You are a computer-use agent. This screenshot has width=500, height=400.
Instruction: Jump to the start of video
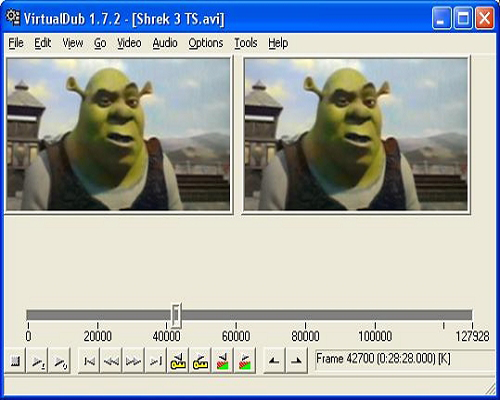tap(89, 360)
